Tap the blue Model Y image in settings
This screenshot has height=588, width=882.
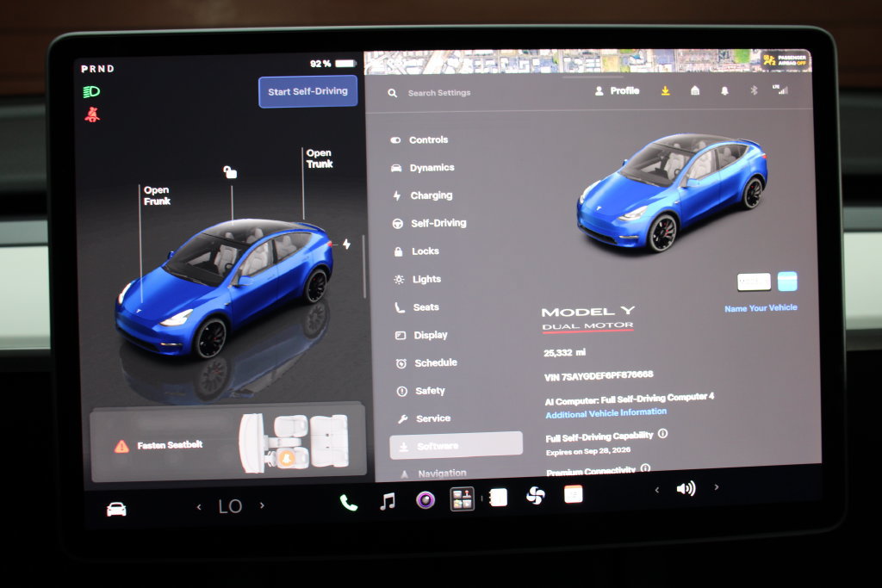(x=672, y=193)
